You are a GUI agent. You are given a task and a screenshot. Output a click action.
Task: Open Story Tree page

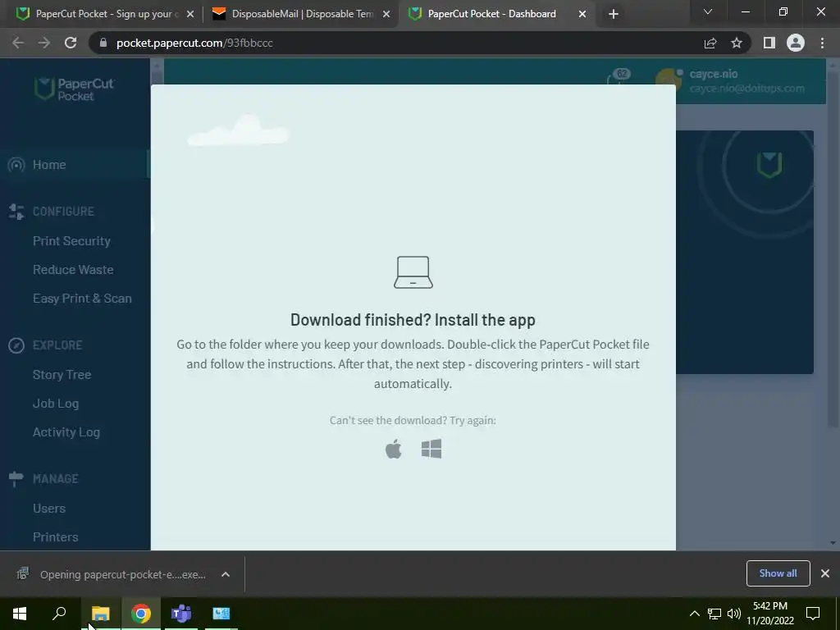tap(62, 374)
